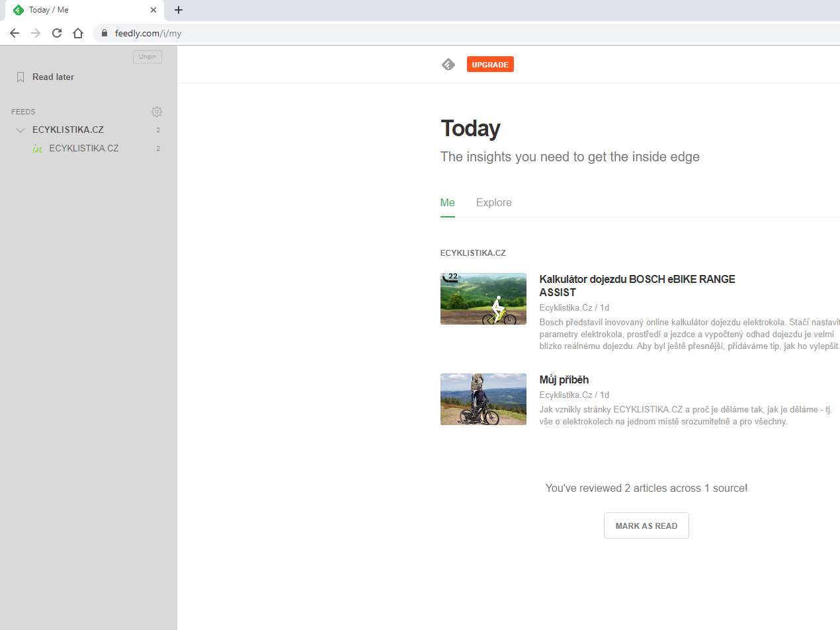Click the ECYKLISTIKA.CZ feed favicon in sidebar
The width and height of the screenshot is (840, 630).
tap(38, 149)
